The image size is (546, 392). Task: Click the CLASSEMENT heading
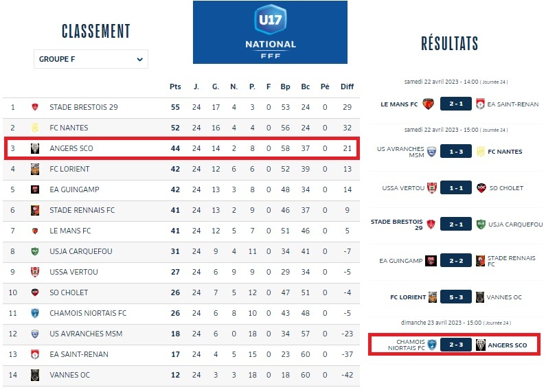(x=96, y=31)
